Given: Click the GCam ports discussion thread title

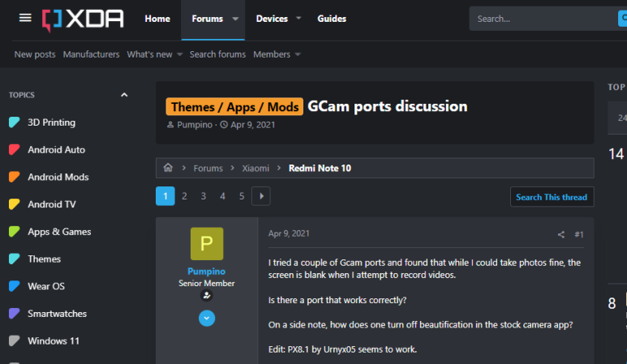Looking at the screenshot, I should pyautogui.click(x=388, y=106).
